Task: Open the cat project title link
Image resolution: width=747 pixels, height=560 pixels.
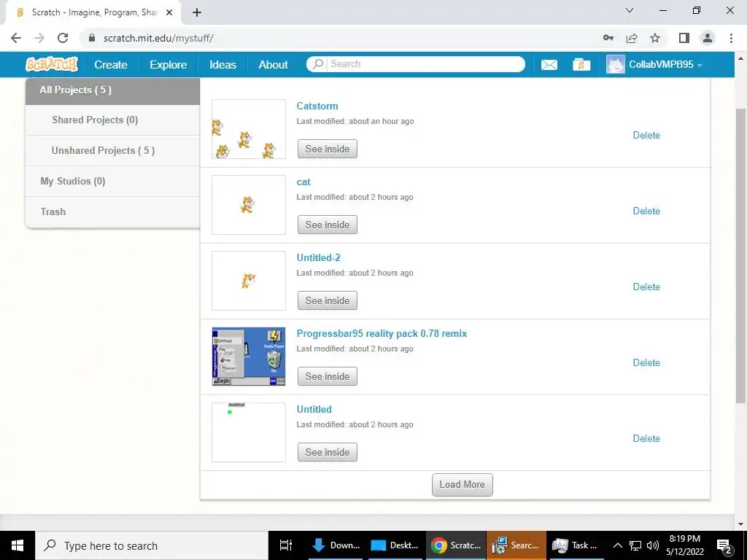Action: (x=303, y=182)
